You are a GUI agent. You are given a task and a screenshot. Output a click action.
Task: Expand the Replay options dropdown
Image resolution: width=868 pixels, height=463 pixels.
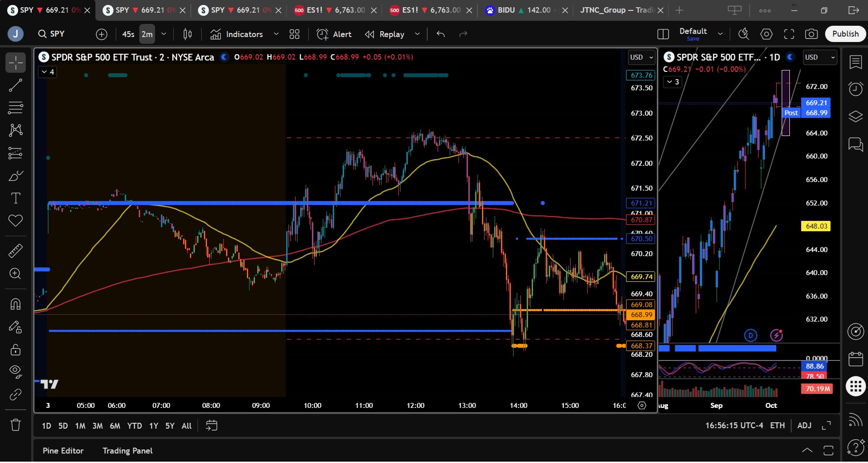point(417,34)
